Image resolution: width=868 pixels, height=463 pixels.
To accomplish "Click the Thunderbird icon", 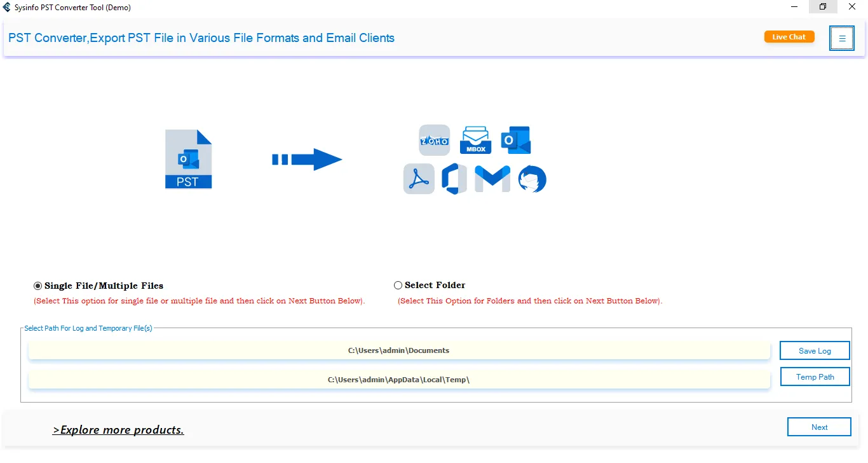I will click(532, 179).
